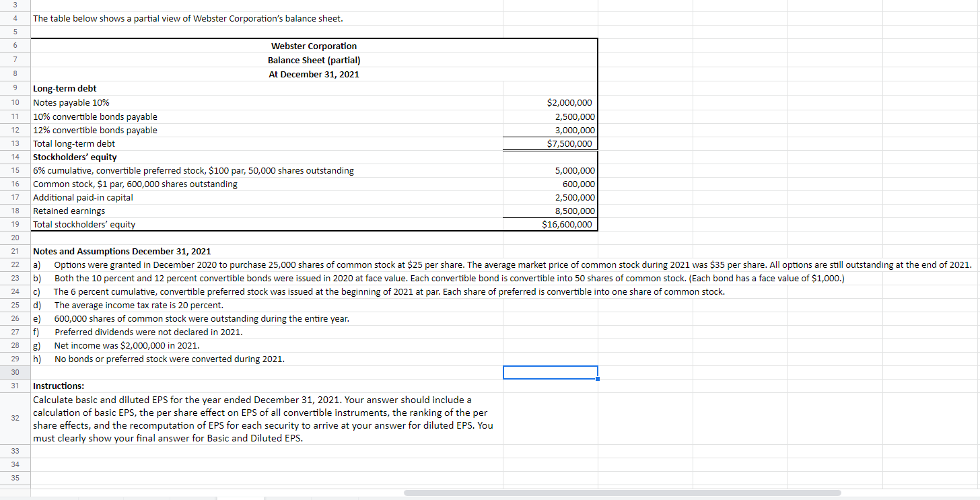Click the 'Notes payable 10%' label
The width and height of the screenshot is (980, 500).
click(71, 103)
